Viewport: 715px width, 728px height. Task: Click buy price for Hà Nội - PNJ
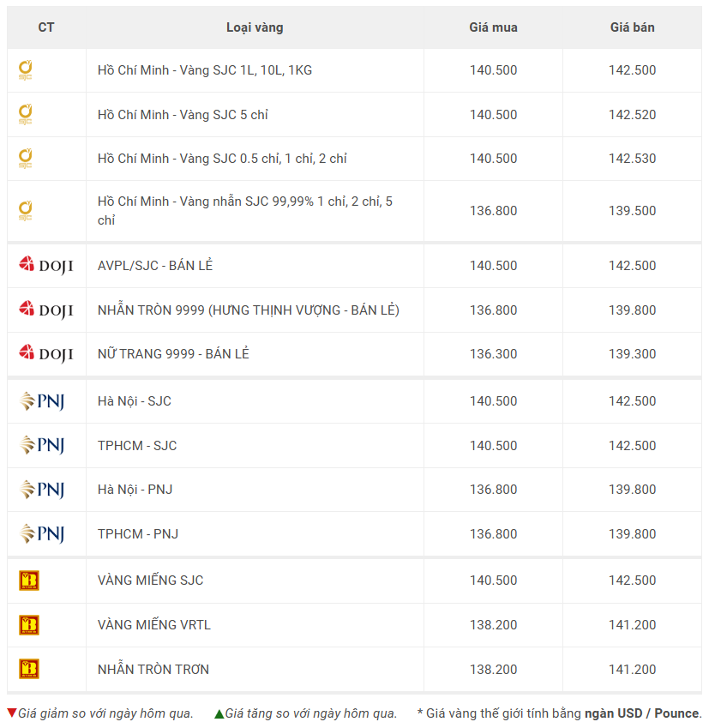[493, 490]
